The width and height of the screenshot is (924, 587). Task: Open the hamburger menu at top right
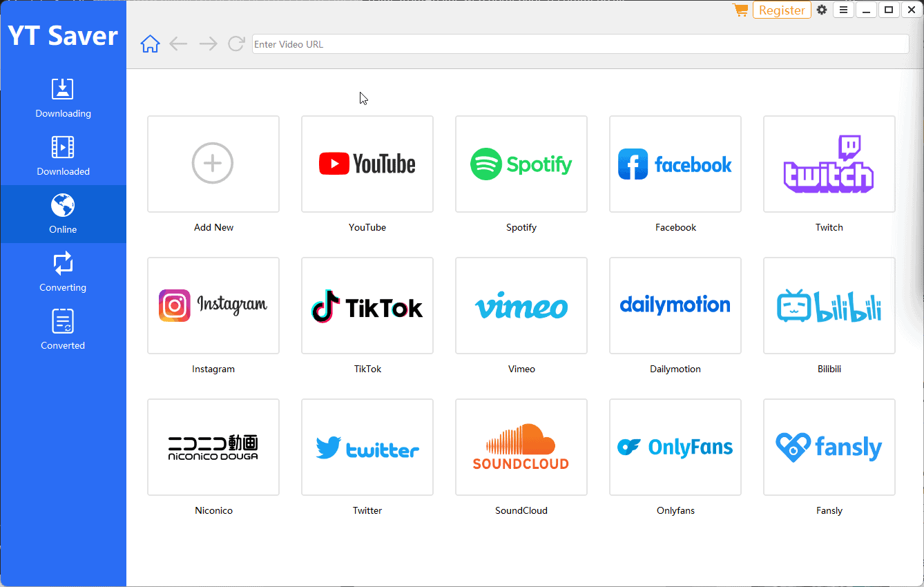pyautogui.click(x=843, y=10)
